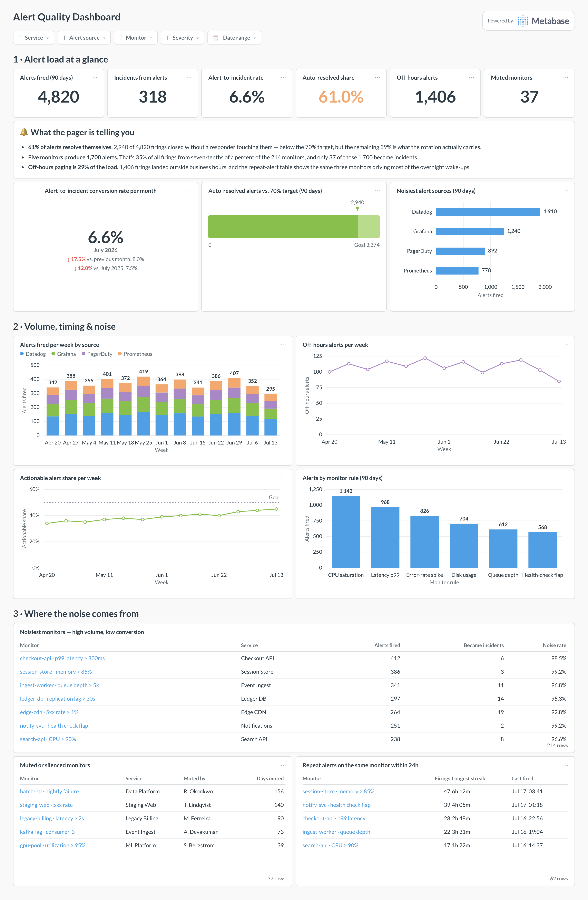Click the Health-check flap bar labeled 568
The image size is (588, 900).
coord(542,550)
